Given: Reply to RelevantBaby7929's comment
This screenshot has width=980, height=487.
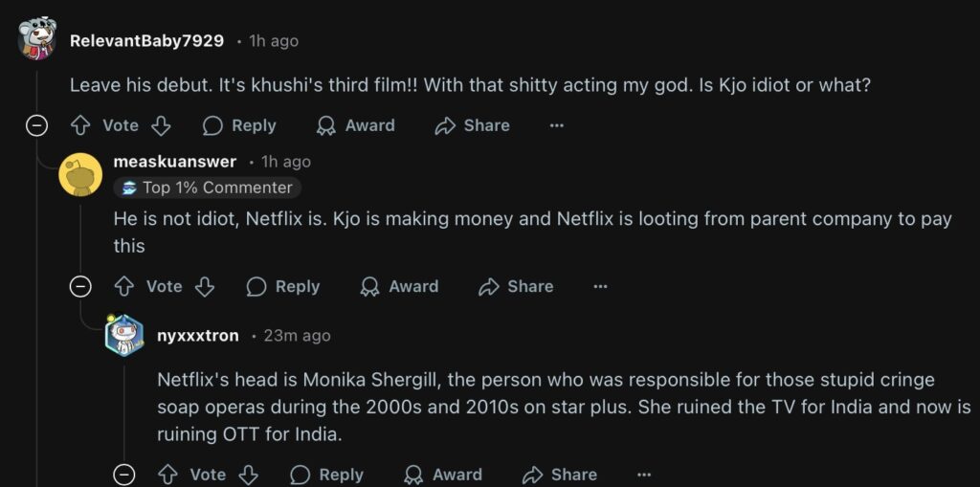Looking at the screenshot, I should coord(239,125).
